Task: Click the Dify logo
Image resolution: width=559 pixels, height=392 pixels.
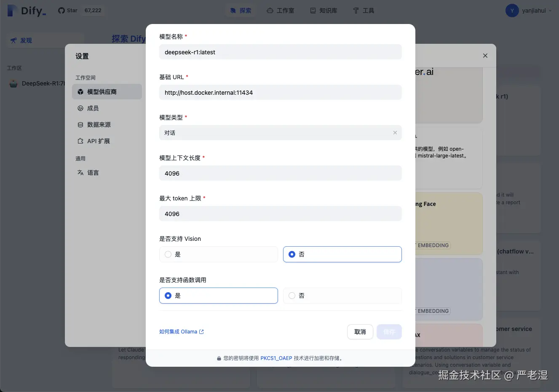Action: click(x=27, y=11)
